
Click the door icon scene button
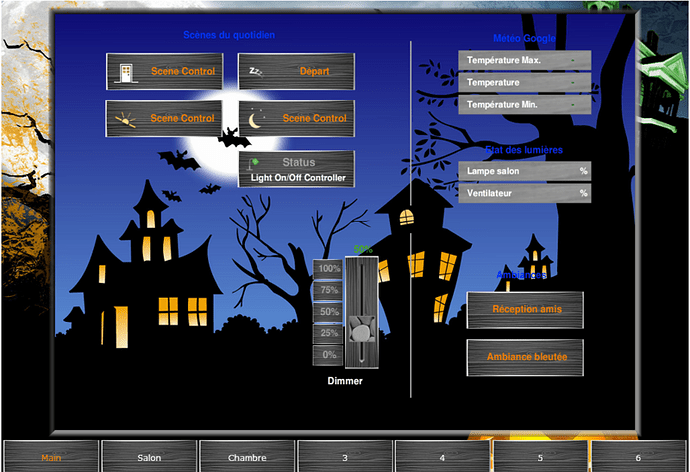[126, 71]
